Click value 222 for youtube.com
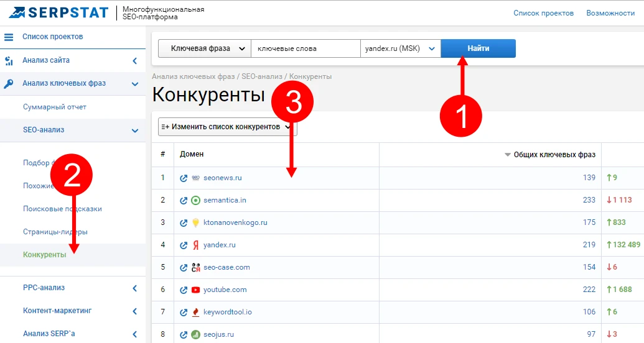The height and width of the screenshot is (343, 644). (589, 290)
